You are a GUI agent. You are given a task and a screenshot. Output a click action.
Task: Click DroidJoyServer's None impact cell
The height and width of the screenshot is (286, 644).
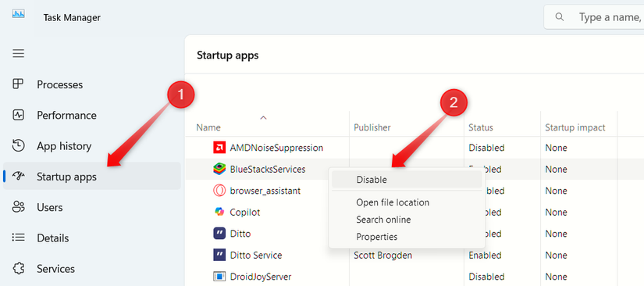click(556, 277)
